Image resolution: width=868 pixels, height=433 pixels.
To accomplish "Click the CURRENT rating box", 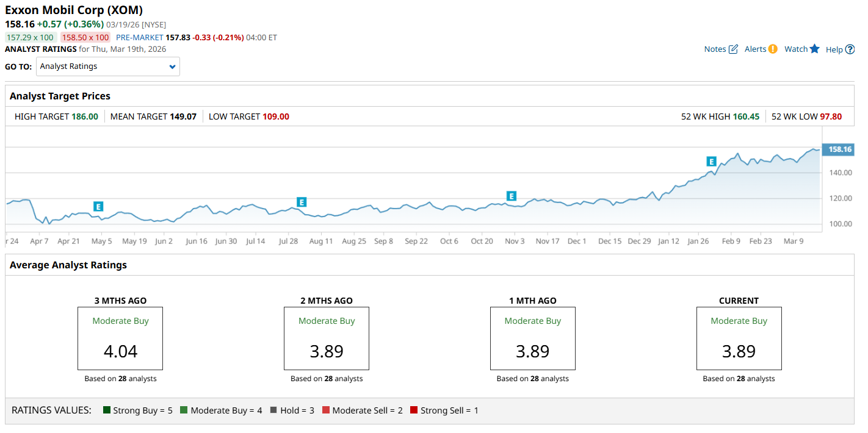I will coord(739,338).
